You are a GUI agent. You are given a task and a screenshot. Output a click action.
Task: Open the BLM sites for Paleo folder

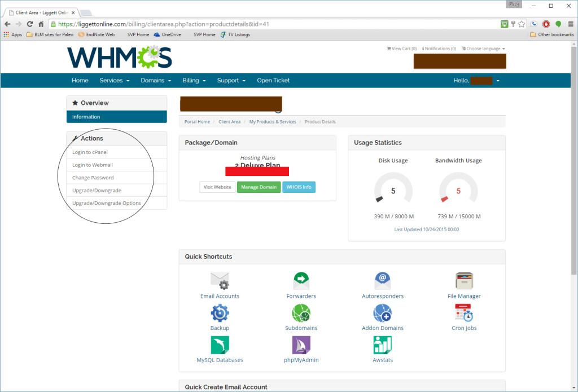coord(50,34)
